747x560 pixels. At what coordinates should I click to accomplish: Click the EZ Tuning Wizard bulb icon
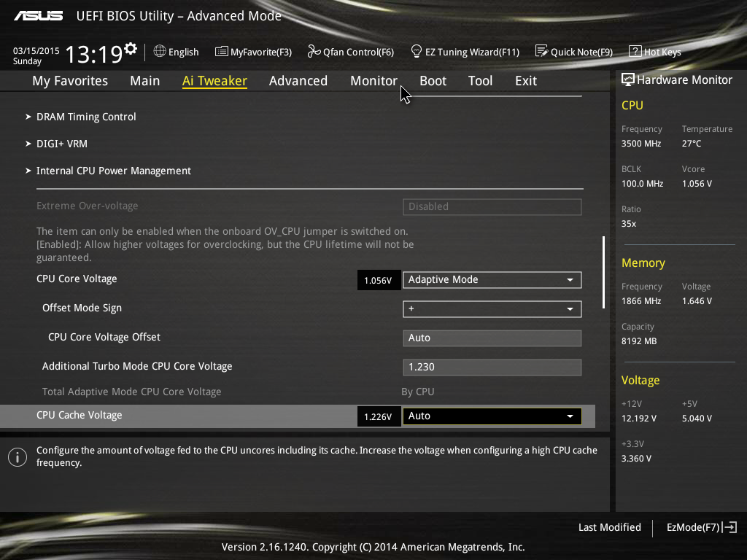click(x=416, y=51)
